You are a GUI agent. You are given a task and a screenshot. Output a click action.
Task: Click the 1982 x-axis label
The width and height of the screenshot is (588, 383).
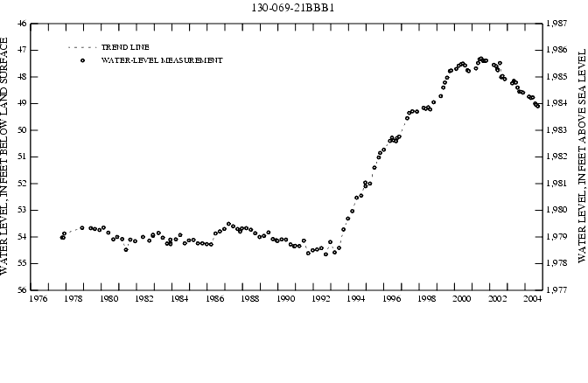144,299
